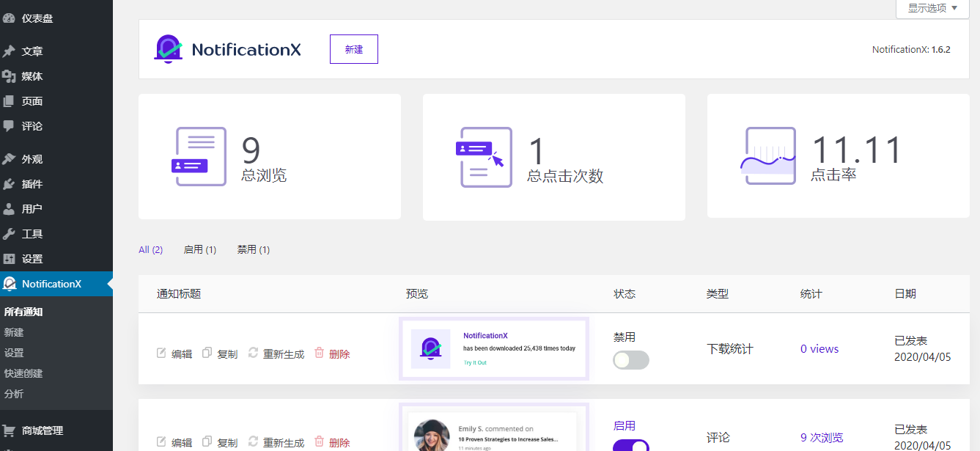Image resolution: width=980 pixels, height=451 pixels.
Task: Click copy icon in 评论 row
Action: point(207,441)
